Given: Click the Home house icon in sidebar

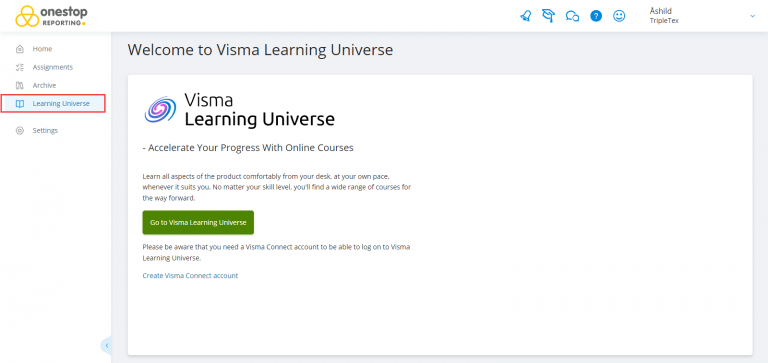Looking at the screenshot, I should [20, 49].
